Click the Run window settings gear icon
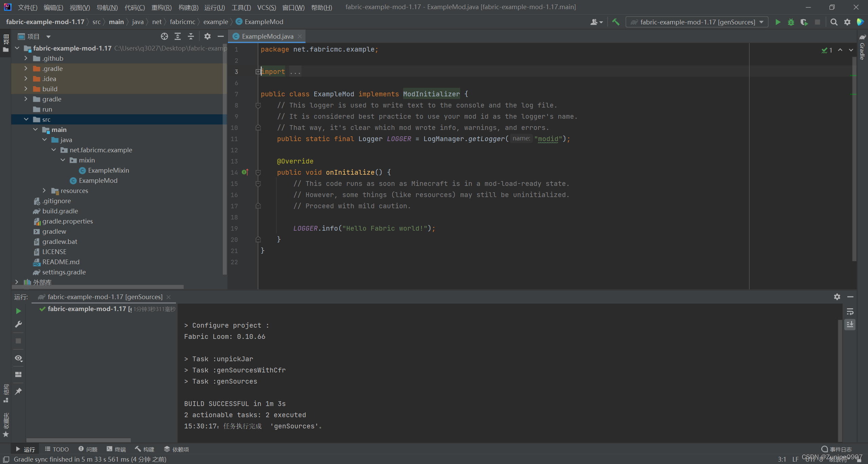Viewport: 868px width, 464px height. [837, 297]
